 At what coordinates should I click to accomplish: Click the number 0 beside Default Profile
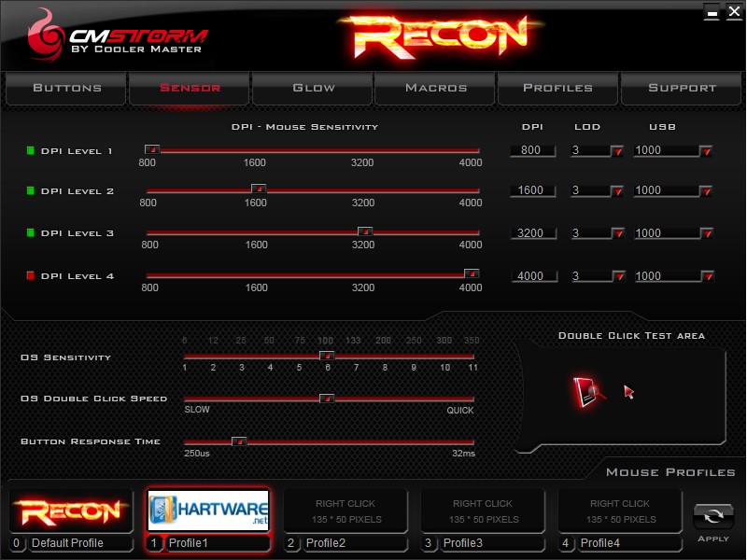17,543
